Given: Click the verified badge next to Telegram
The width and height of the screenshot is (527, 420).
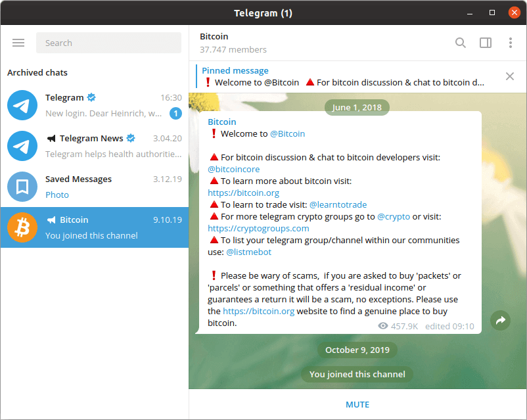Looking at the screenshot, I should pyautogui.click(x=91, y=97).
